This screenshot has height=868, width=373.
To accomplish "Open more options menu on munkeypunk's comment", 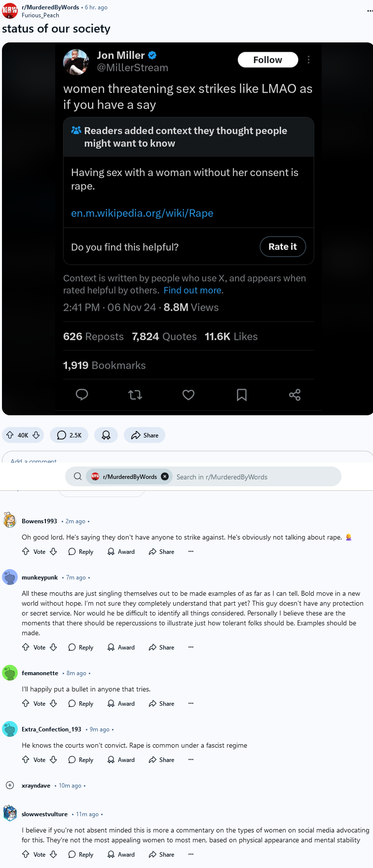I will 191,647.
